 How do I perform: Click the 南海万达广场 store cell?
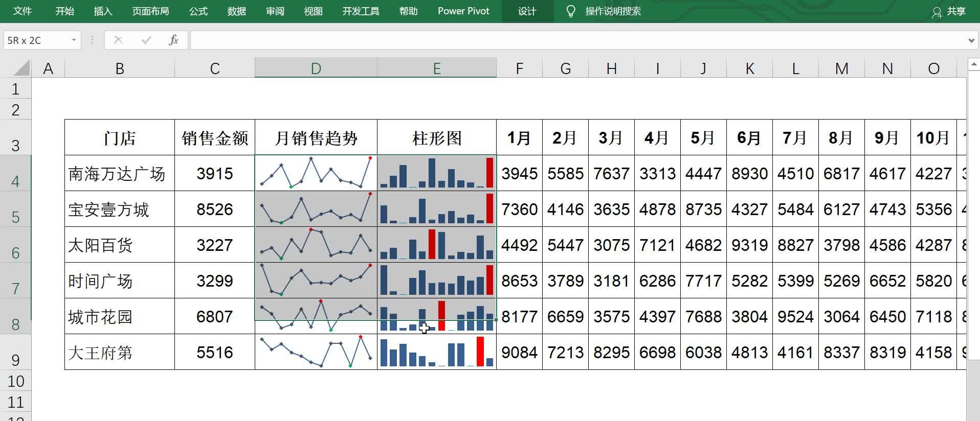(120, 173)
